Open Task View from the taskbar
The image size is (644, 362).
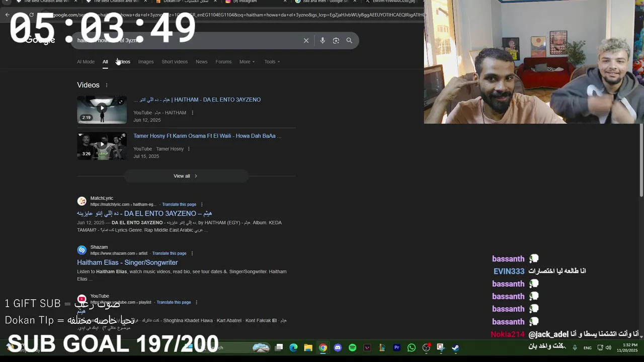(279, 347)
